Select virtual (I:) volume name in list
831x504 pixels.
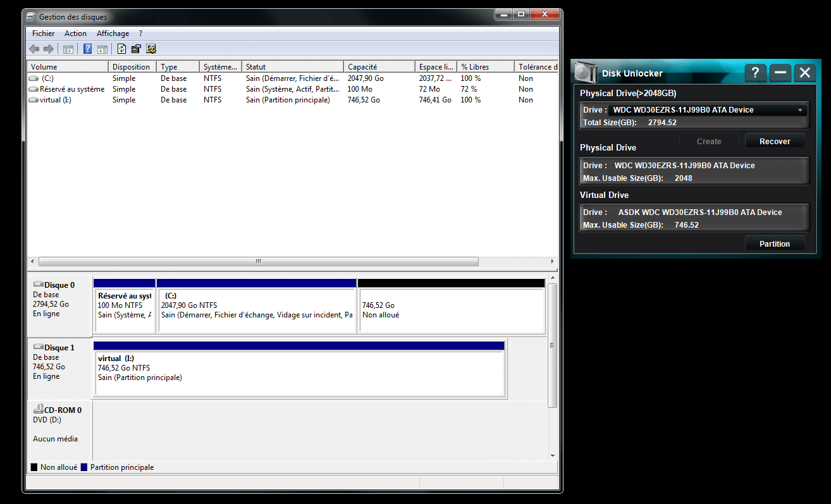click(56, 100)
